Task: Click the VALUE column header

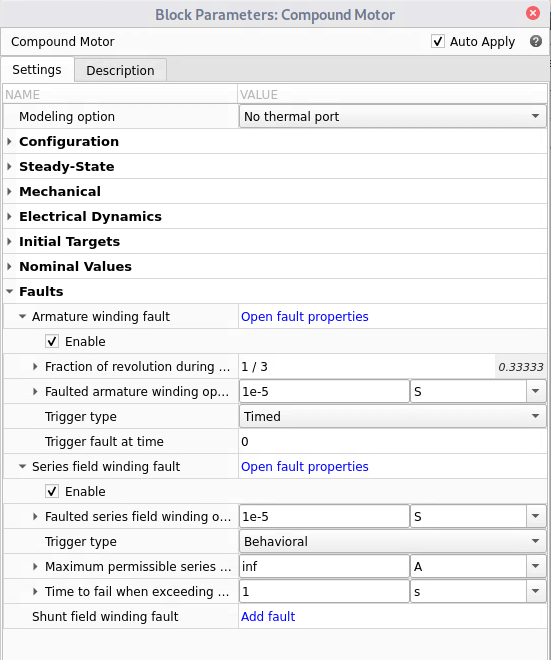Action: 392,94
